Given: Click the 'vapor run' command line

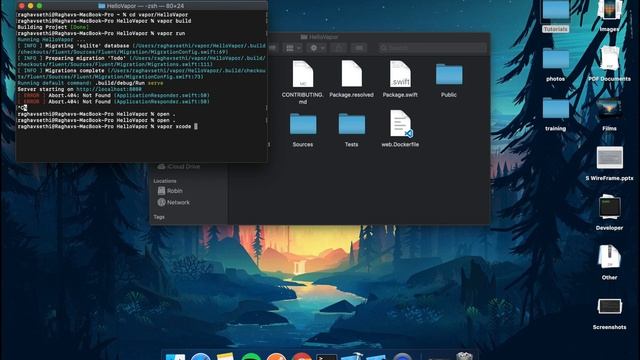Looking at the screenshot, I should pos(101,33).
